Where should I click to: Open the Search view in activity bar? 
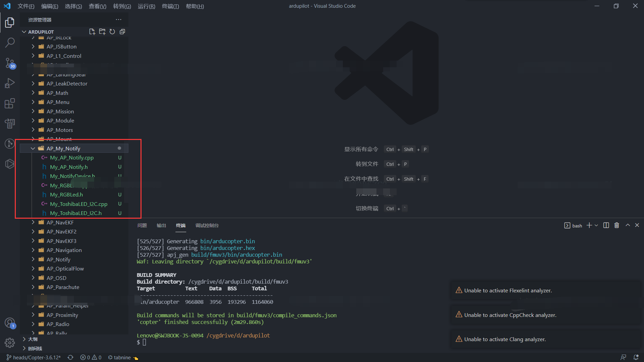(10, 42)
